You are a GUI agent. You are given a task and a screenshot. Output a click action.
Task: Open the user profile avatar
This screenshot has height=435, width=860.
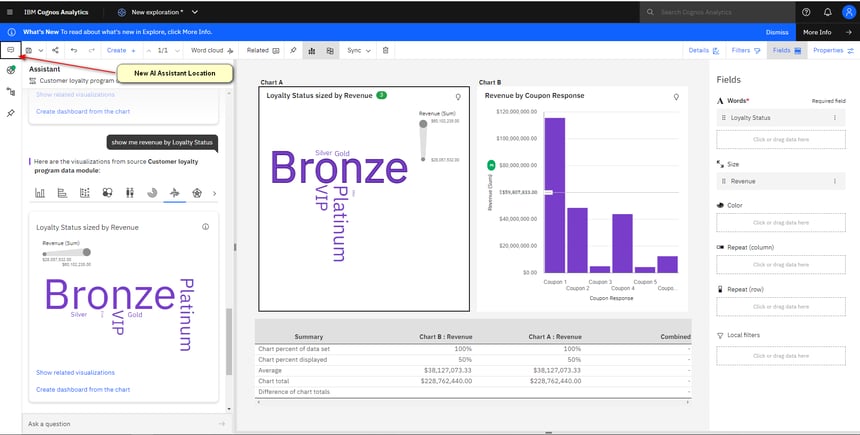[x=848, y=12]
